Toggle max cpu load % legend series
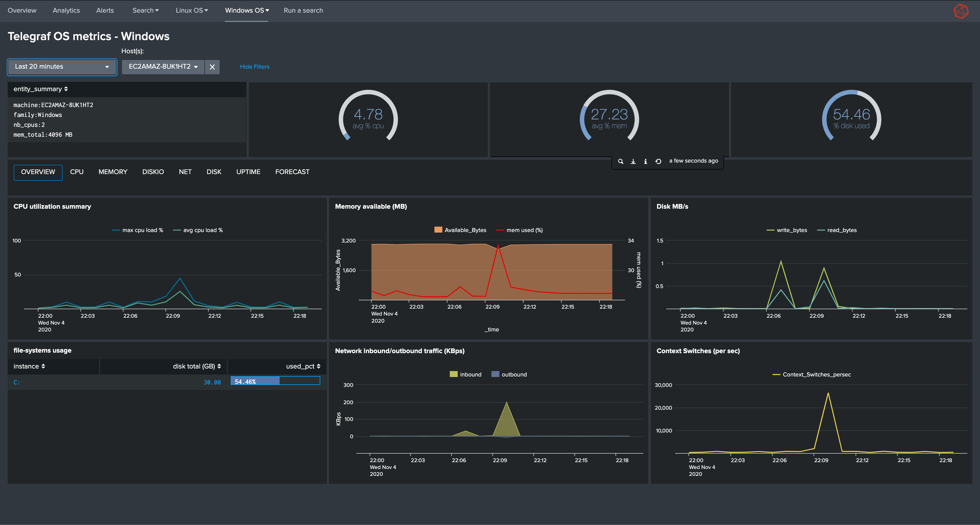The height and width of the screenshot is (525, 980). click(142, 230)
